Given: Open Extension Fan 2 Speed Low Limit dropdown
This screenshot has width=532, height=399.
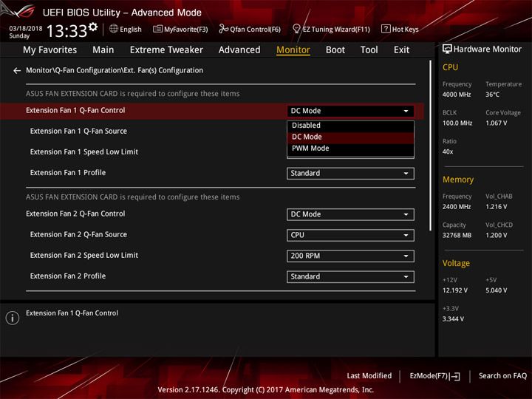Looking at the screenshot, I should point(350,256).
